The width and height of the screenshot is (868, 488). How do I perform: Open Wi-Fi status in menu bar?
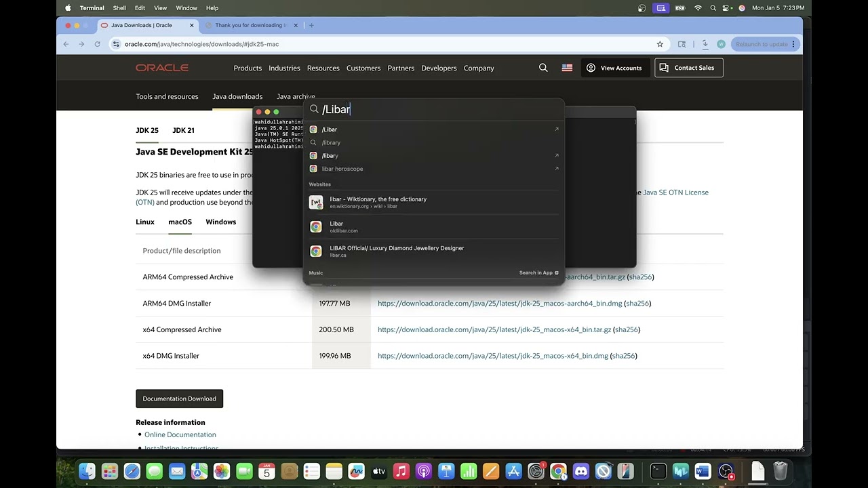[x=698, y=8]
